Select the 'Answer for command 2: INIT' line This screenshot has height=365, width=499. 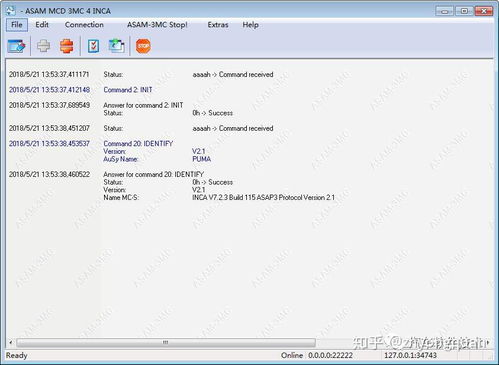143,105
